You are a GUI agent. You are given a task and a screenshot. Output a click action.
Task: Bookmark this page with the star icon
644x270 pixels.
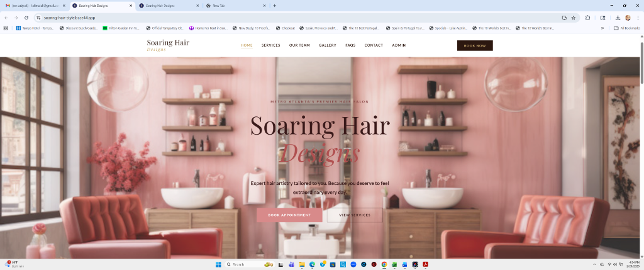(574, 18)
